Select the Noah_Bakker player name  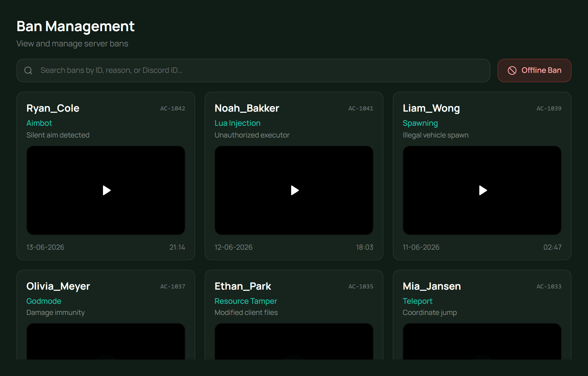[247, 108]
